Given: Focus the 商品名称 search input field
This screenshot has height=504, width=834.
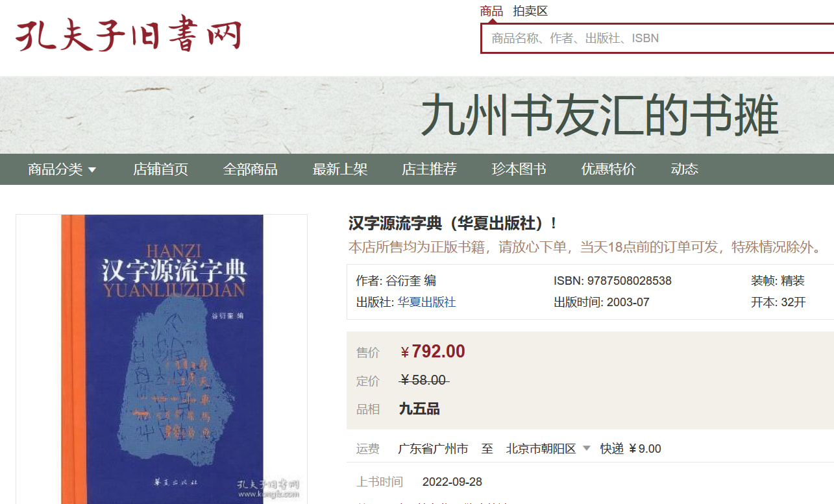Looking at the screenshot, I should tap(657, 38).
